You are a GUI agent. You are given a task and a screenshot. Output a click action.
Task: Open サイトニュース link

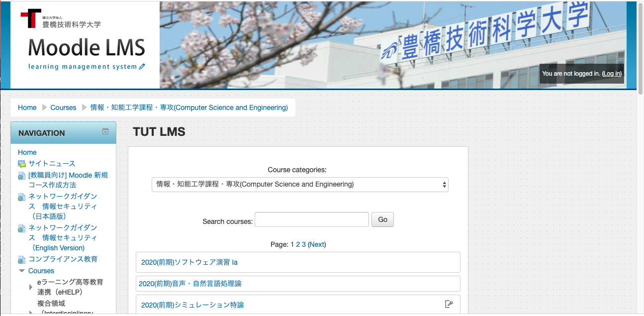click(52, 164)
